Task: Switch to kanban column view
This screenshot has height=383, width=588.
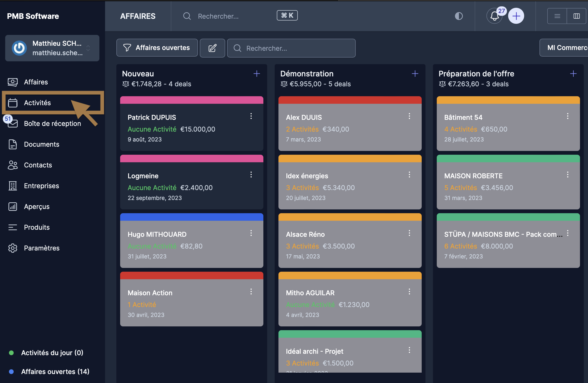Action: pos(576,16)
